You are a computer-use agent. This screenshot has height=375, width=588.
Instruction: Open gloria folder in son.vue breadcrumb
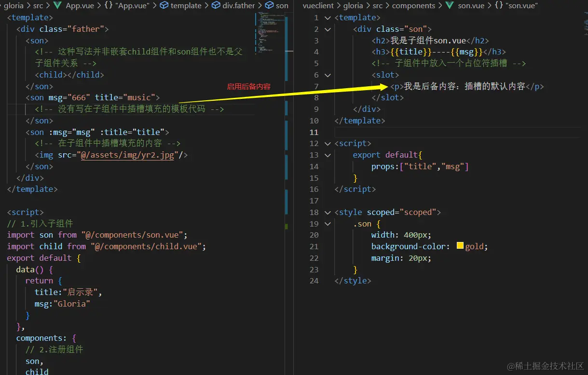click(353, 6)
